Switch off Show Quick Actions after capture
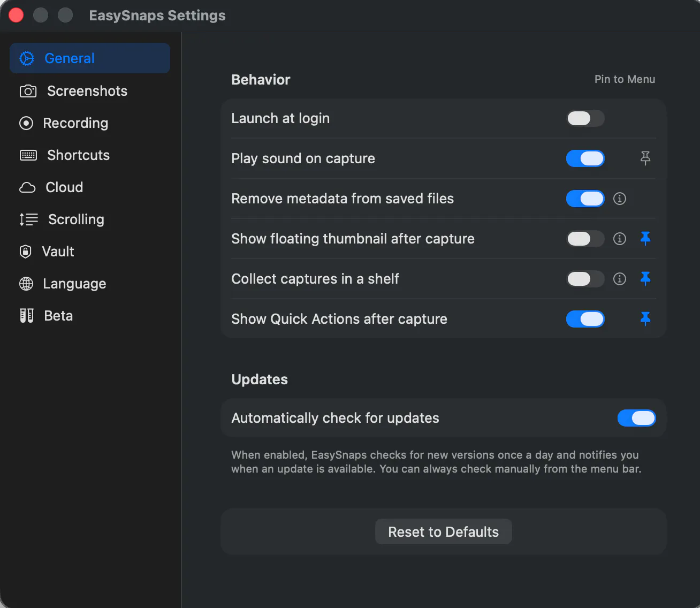This screenshot has height=608, width=700. coord(585,319)
